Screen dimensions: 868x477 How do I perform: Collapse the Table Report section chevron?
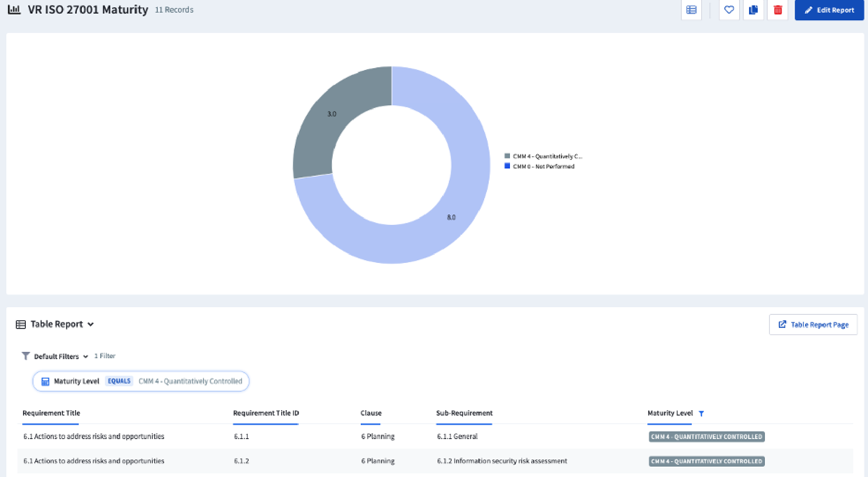click(x=91, y=324)
